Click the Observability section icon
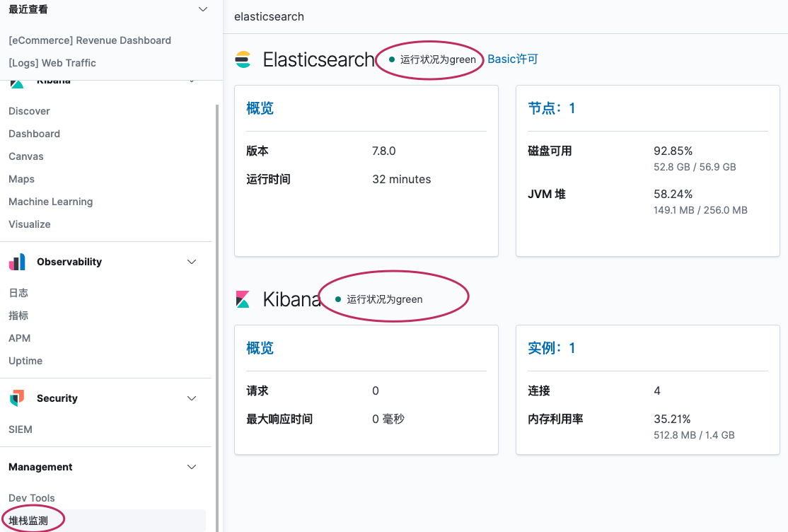The width and height of the screenshot is (788, 532). coord(17,262)
